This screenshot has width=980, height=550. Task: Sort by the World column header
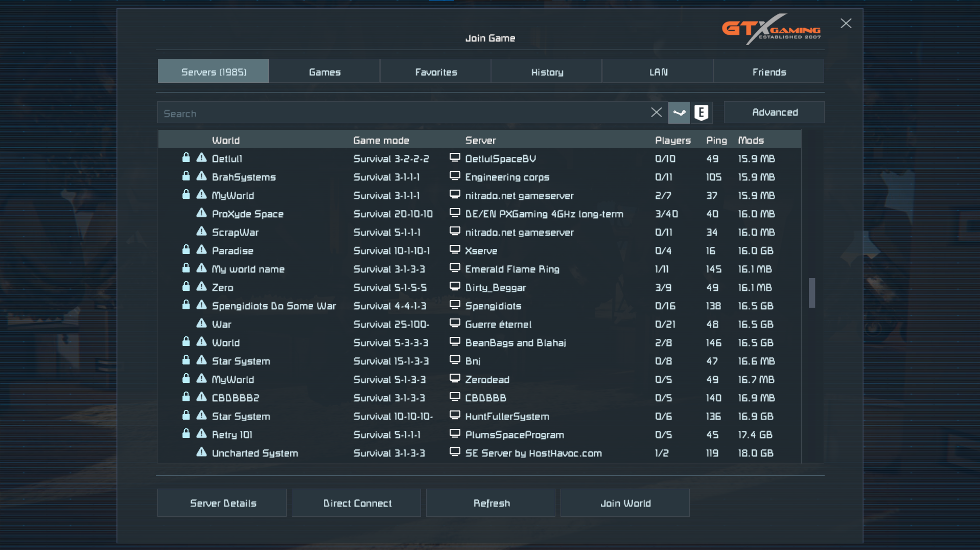coord(226,140)
